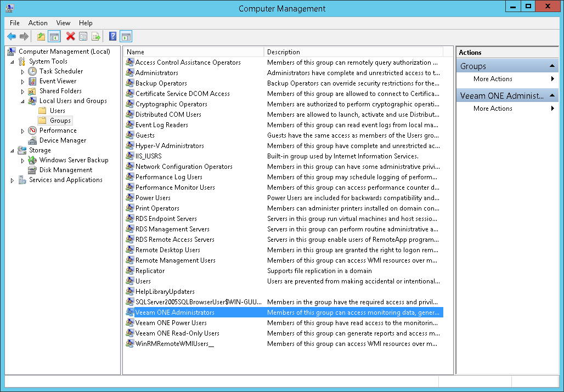Open the Action menu
The image size is (564, 392).
pos(38,23)
